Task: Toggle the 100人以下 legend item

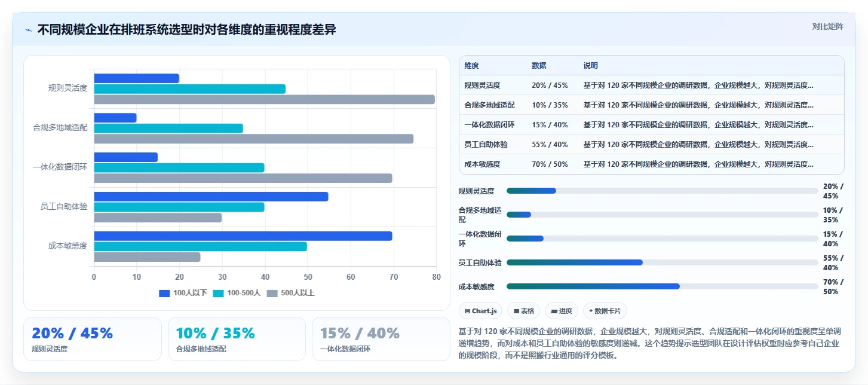Action: (x=183, y=293)
